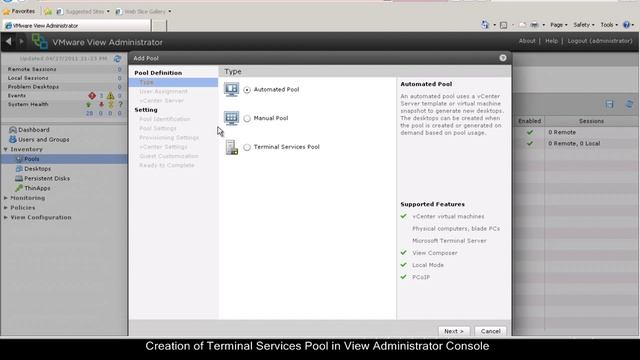Click the Automated Pool monitor icon

coord(231,89)
